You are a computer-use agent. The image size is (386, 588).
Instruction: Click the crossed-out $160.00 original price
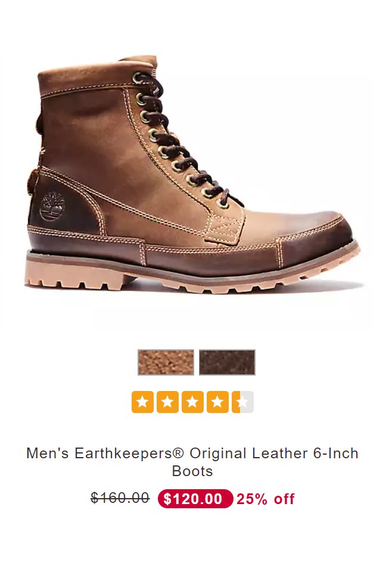(120, 498)
